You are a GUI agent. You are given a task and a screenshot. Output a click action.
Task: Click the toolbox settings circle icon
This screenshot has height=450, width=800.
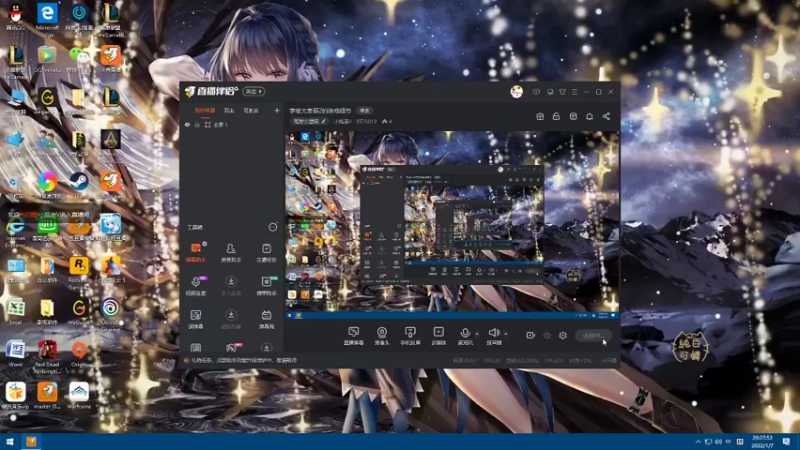272,227
